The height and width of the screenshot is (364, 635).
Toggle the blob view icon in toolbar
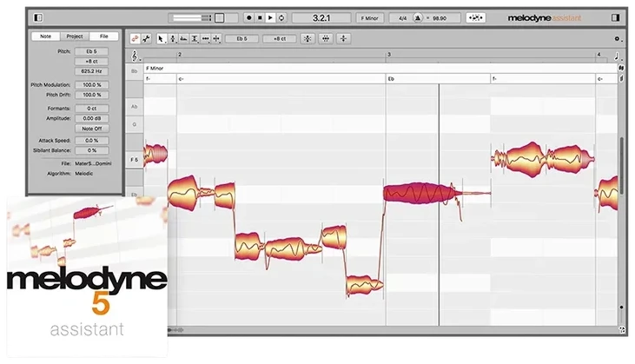coord(135,39)
